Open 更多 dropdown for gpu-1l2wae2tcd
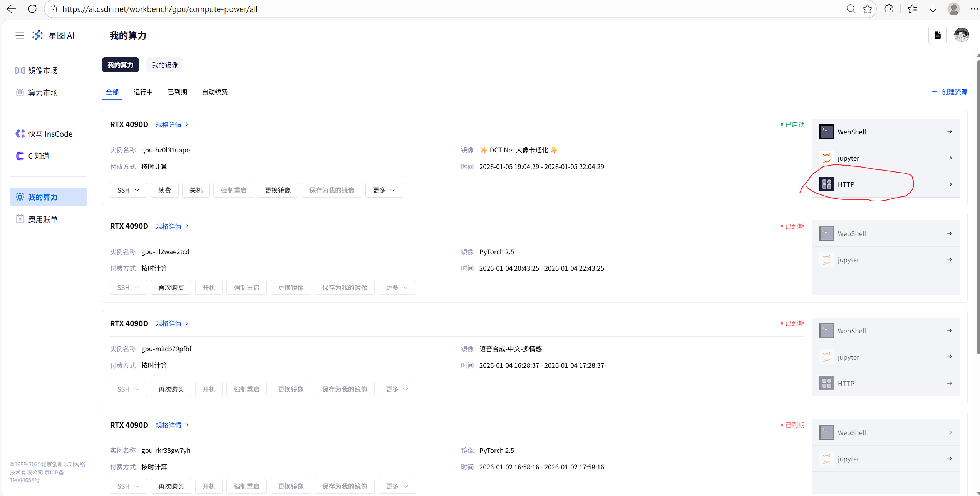Viewport: 980px width, 496px height. pyautogui.click(x=397, y=287)
